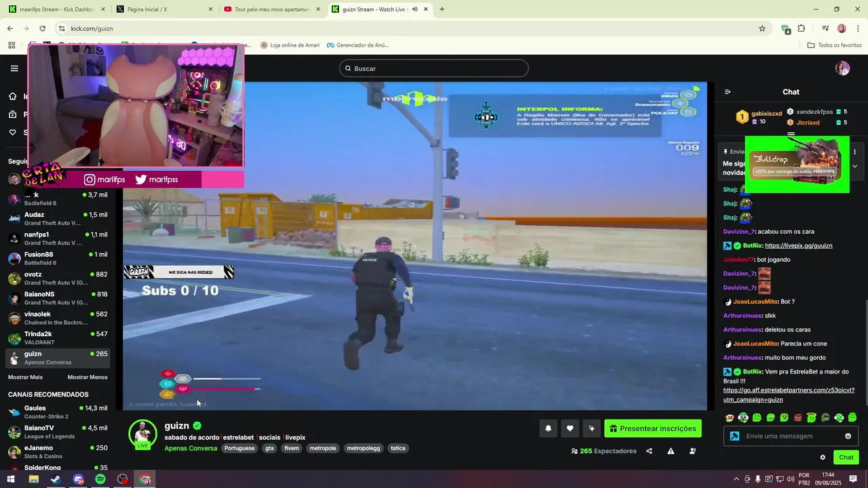Select the metropole tag
This screenshot has height=488, width=868.
click(323, 448)
